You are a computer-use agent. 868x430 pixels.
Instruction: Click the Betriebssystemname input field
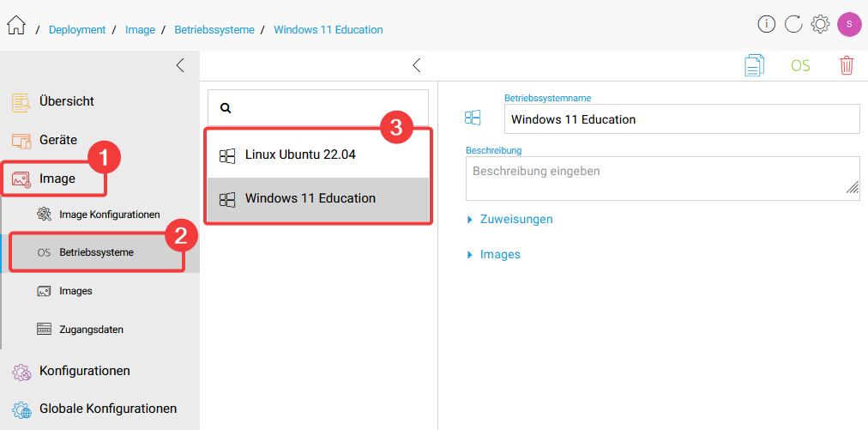[682, 119]
